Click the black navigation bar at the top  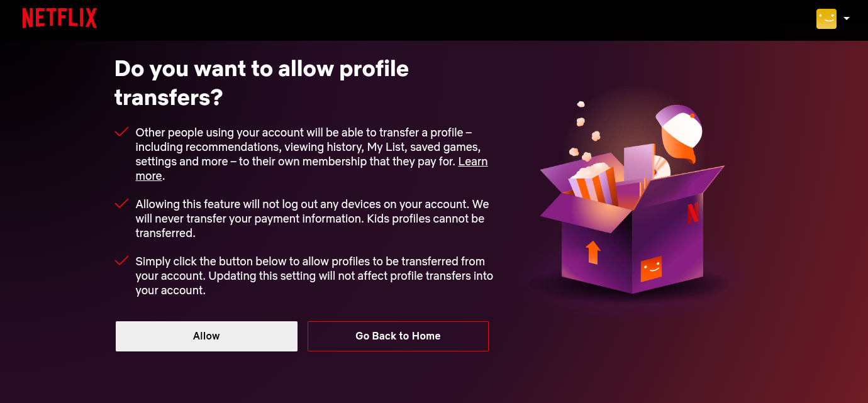pyautogui.click(x=434, y=19)
